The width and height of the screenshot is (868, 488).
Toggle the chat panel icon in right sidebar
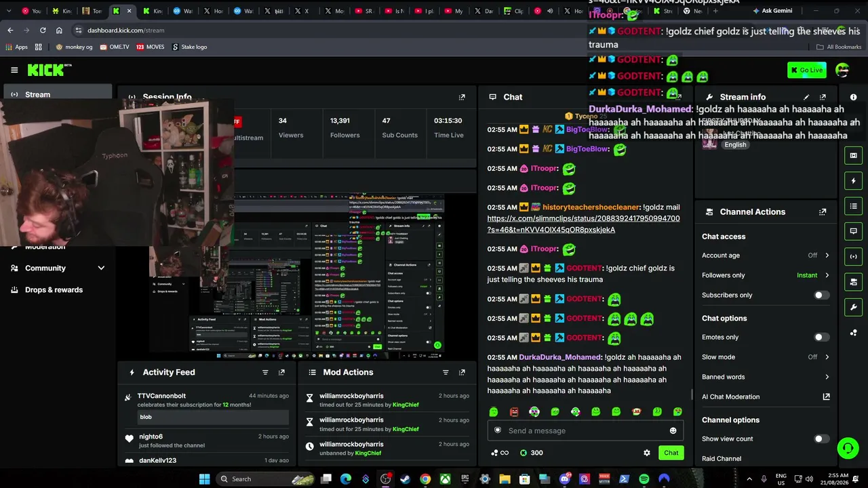click(x=854, y=231)
